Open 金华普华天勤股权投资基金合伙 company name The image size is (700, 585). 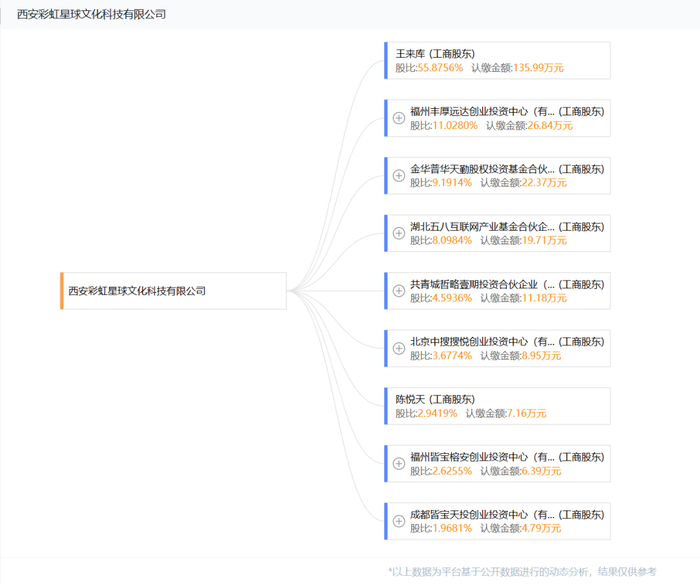point(483,169)
